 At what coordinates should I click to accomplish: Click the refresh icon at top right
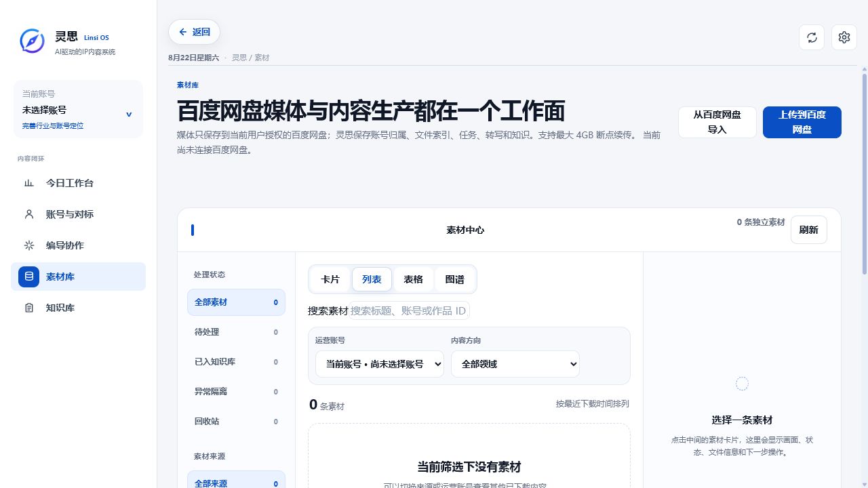click(x=812, y=37)
